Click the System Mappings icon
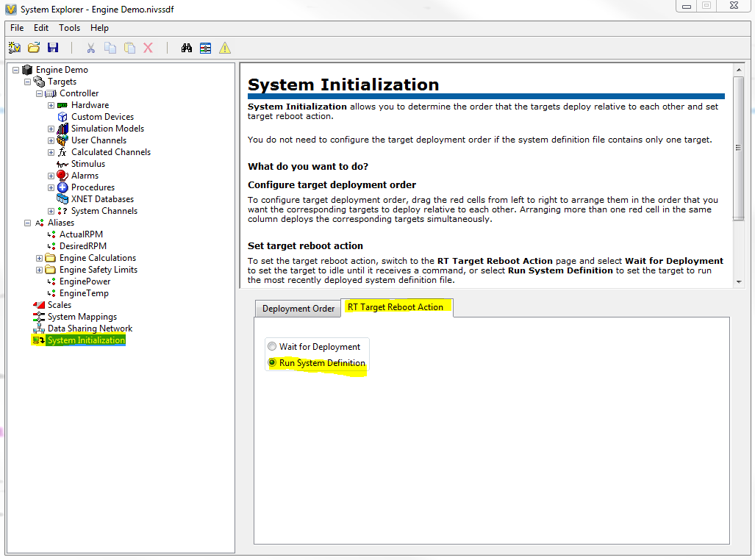The width and height of the screenshot is (755, 560). [39, 317]
